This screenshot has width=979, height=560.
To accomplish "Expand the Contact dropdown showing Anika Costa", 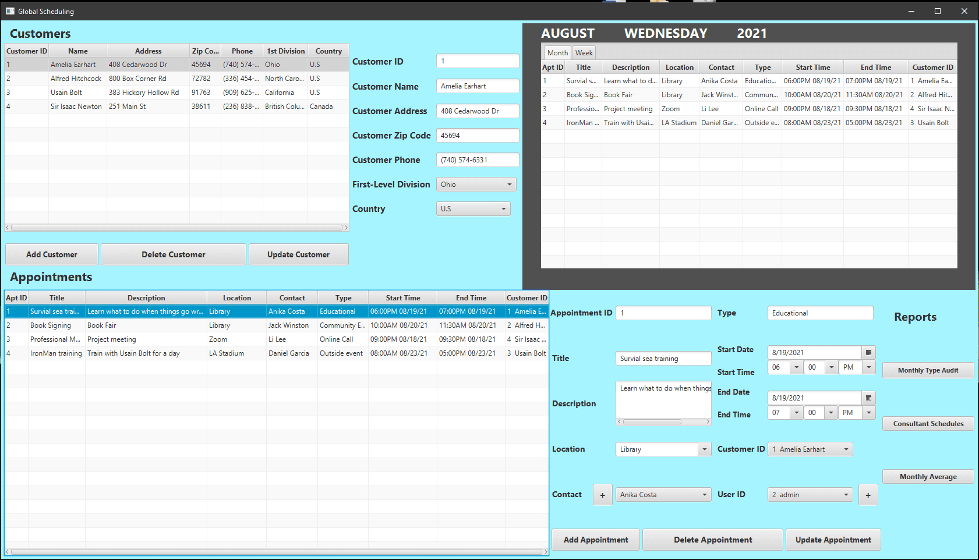I will pos(663,495).
